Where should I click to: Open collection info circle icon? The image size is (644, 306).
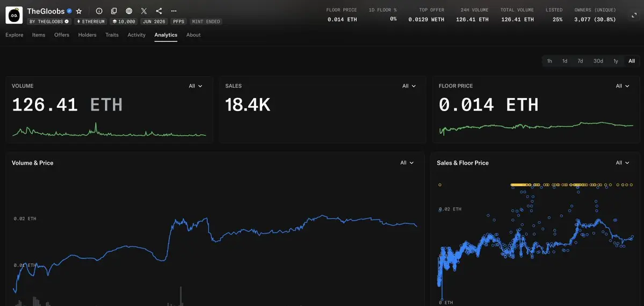(x=99, y=11)
